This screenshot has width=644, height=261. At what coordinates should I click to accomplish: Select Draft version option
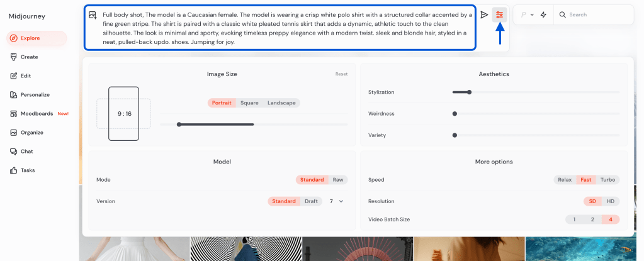tap(311, 201)
